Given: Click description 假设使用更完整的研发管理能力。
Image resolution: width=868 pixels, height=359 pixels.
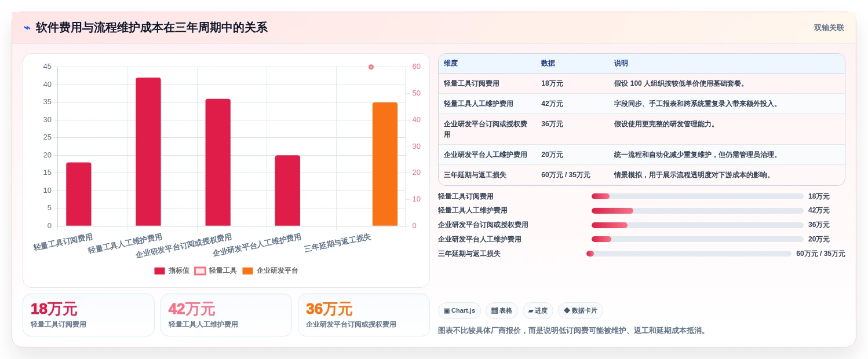Looking at the screenshot, I should tap(666, 124).
